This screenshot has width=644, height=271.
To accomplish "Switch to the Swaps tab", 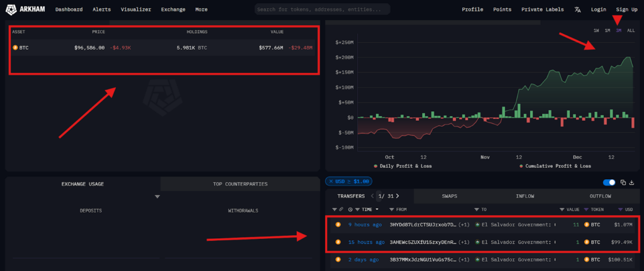I will pyautogui.click(x=450, y=196).
